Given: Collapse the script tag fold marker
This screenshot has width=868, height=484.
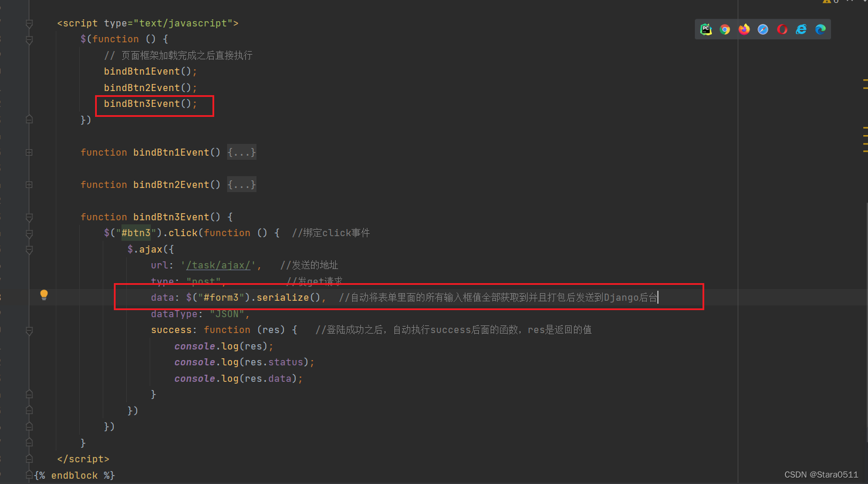Looking at the screenshot, I should coord(29,23).
